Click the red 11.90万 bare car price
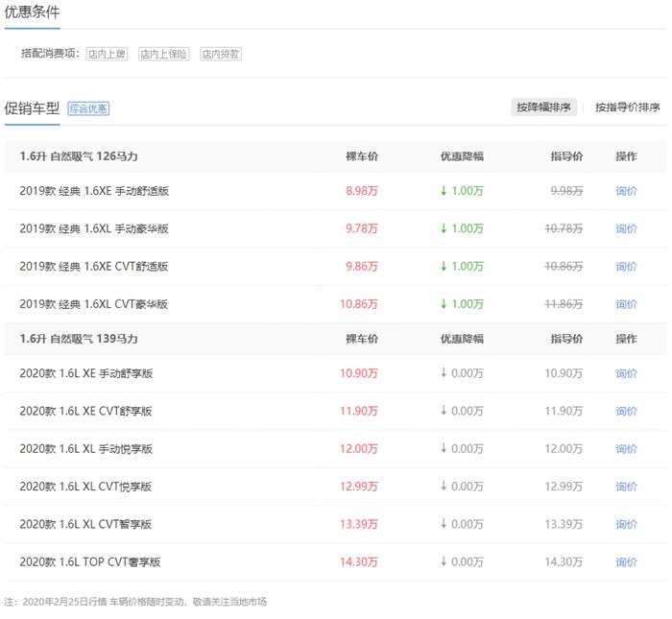 click(359, 412)
